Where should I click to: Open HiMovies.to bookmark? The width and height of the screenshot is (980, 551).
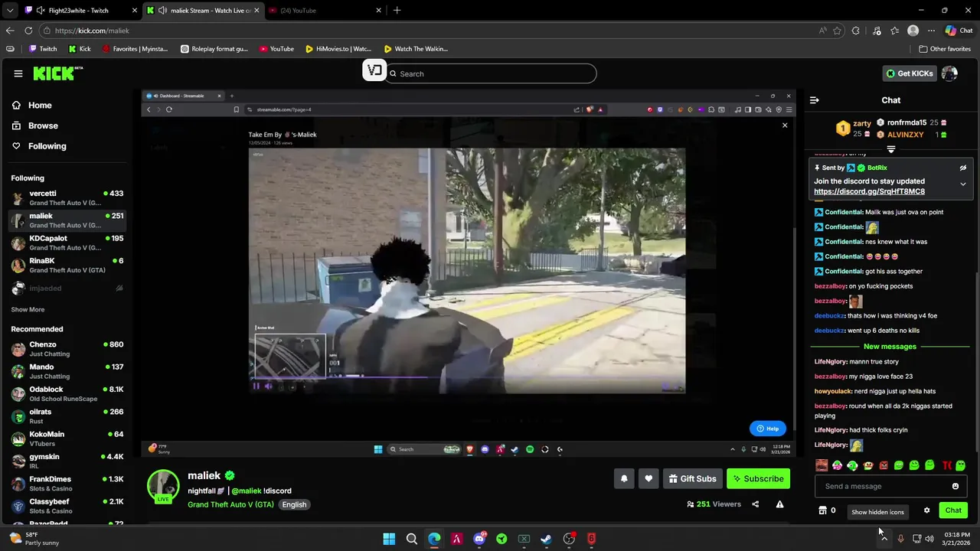click(x=338, y=49)
